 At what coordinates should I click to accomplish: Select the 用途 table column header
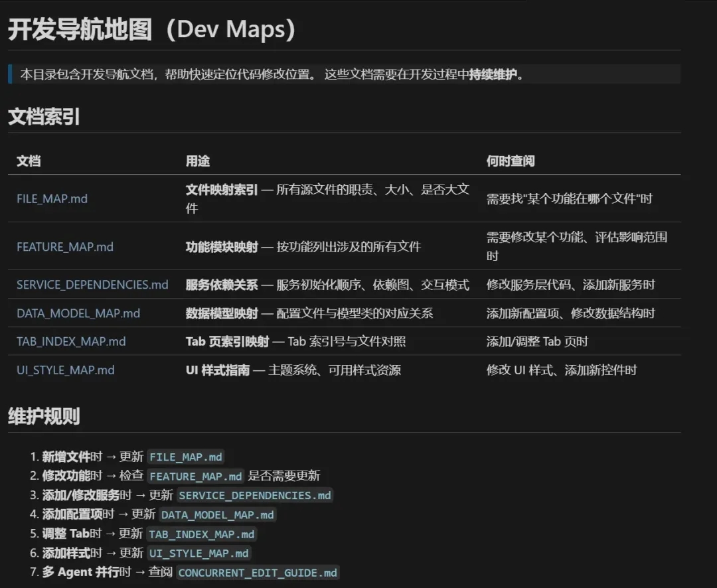tap(196, 161)
